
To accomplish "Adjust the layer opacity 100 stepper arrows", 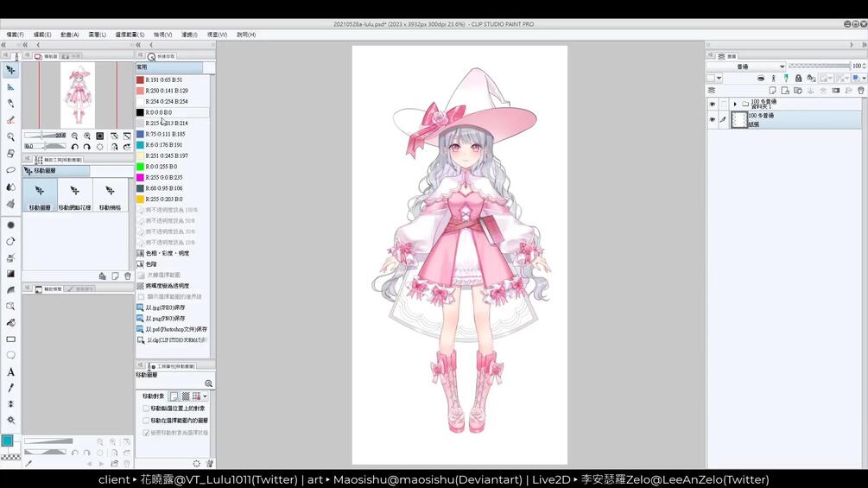I will coord(865,66).
